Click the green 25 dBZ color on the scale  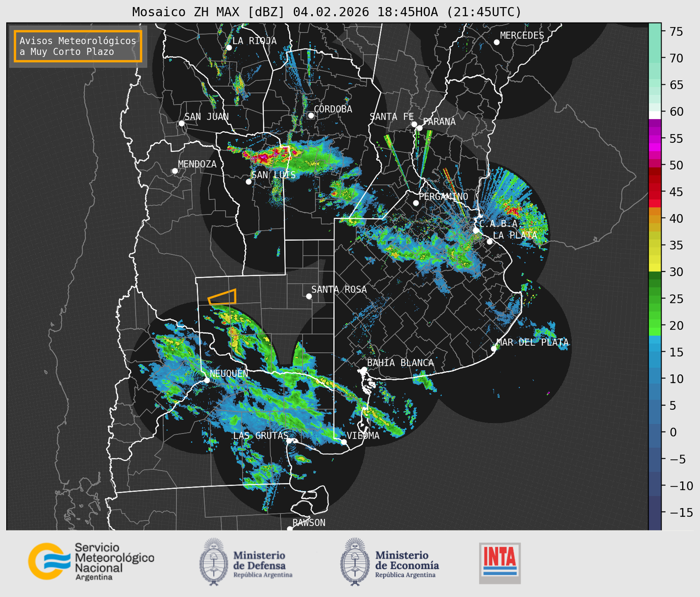click(655, 299)
